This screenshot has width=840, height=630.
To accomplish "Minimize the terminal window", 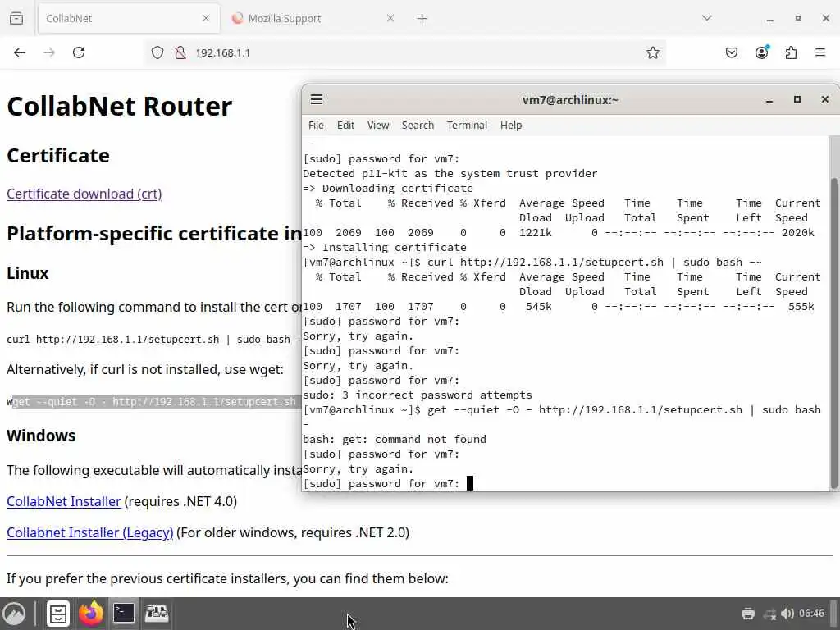I will pyautogui.click(x=769, y=99).
